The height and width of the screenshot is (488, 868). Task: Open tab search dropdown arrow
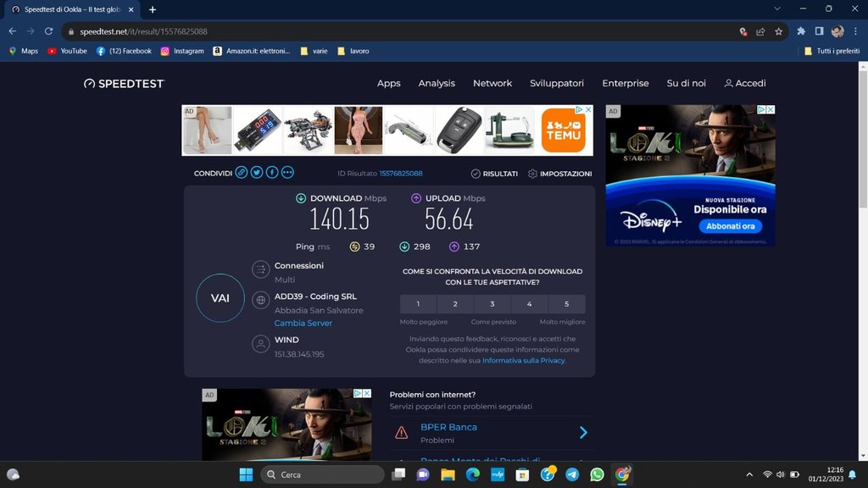pos(777,8)
